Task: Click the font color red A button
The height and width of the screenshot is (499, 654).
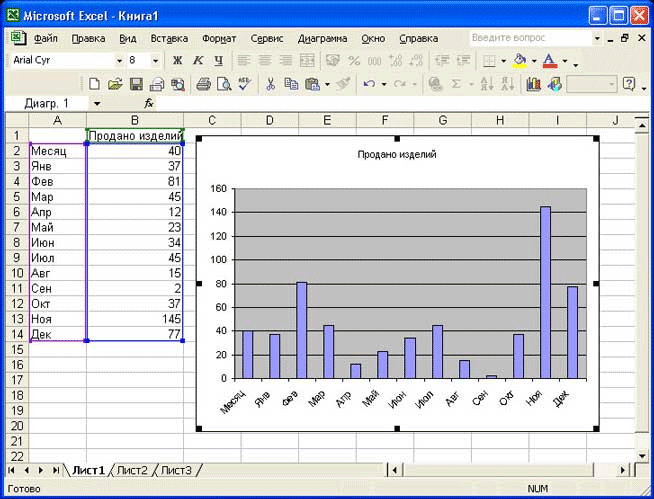Action: (x=549, y=61)
